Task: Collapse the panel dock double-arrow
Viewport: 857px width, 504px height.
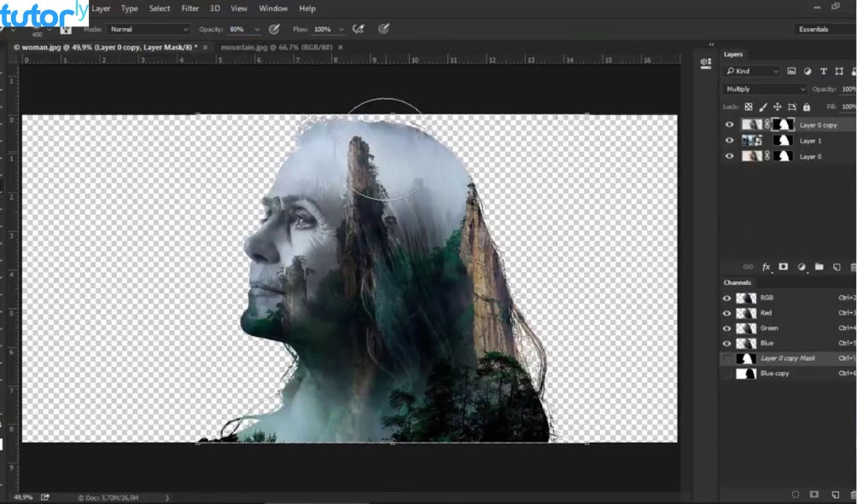Action: 711,45
